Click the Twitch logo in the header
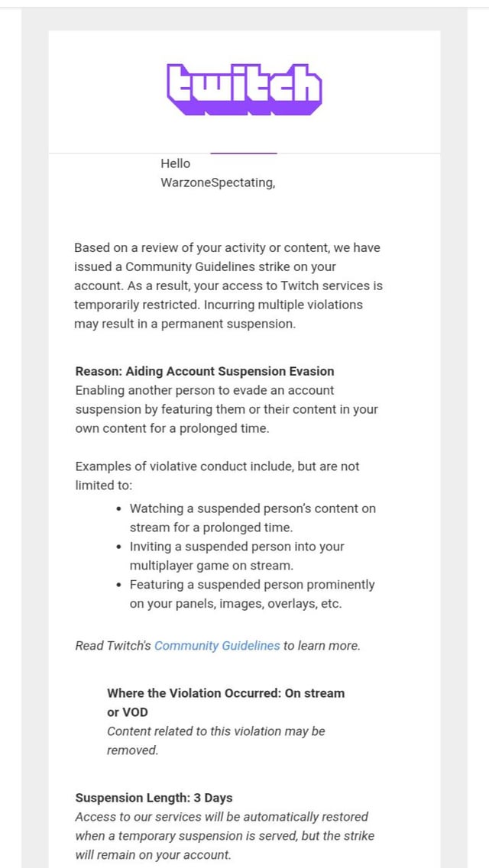Viewport: 489px width, 868px height. [x=244, y=89]
